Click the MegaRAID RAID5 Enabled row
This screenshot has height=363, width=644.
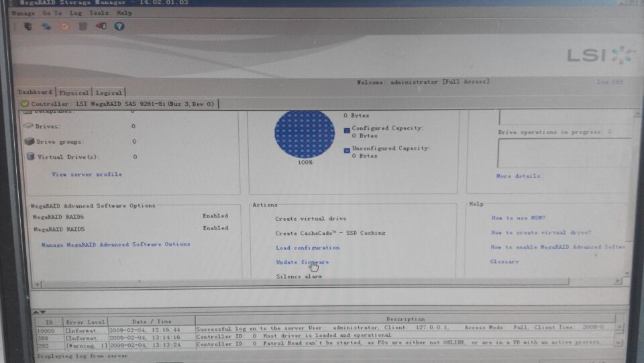(131, 229)
